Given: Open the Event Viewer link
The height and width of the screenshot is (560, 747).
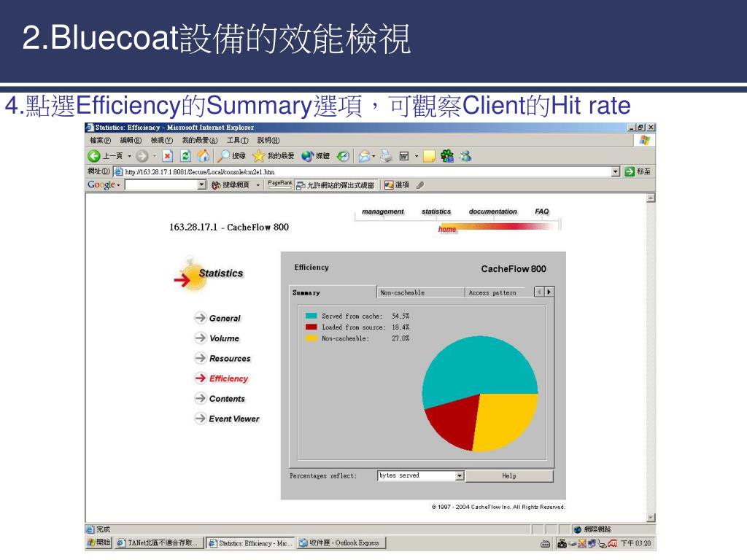Looking at the screenshot, I should point(227,419).
